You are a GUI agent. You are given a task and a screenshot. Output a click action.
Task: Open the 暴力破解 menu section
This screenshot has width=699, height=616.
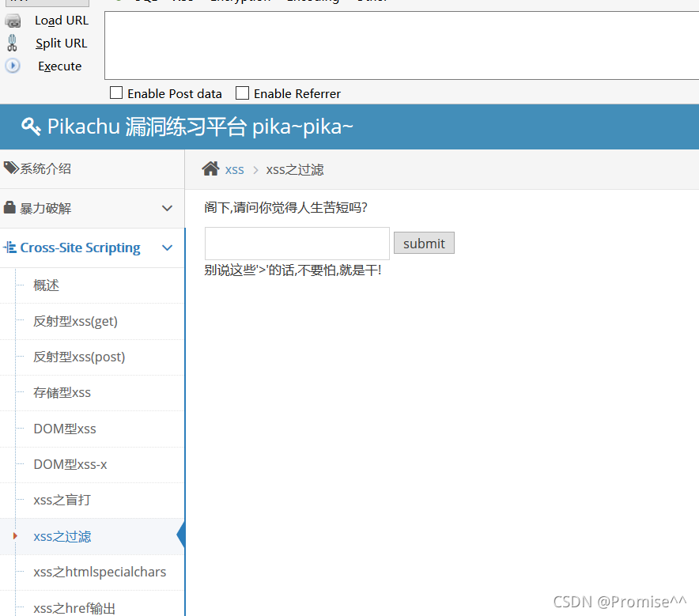coord(93,208)
